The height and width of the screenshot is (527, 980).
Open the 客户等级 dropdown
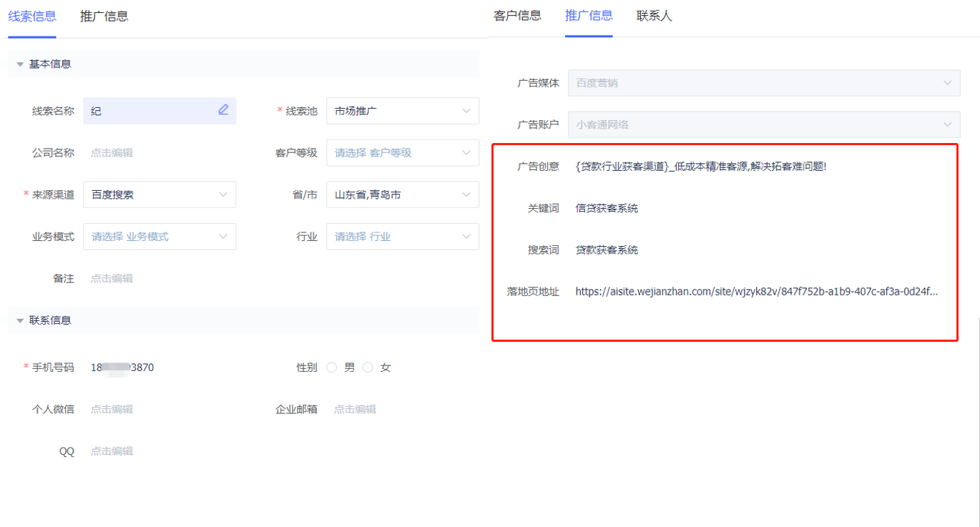point(403,152)
